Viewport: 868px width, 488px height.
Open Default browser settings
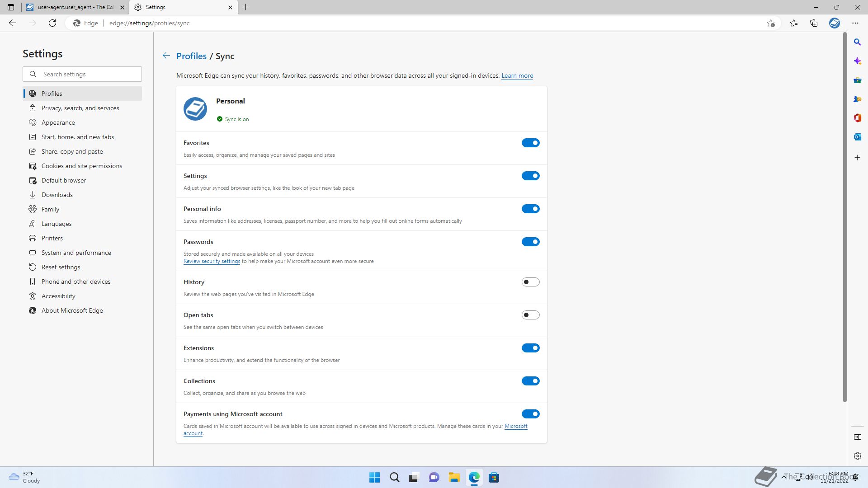click(x=82, y=180)
